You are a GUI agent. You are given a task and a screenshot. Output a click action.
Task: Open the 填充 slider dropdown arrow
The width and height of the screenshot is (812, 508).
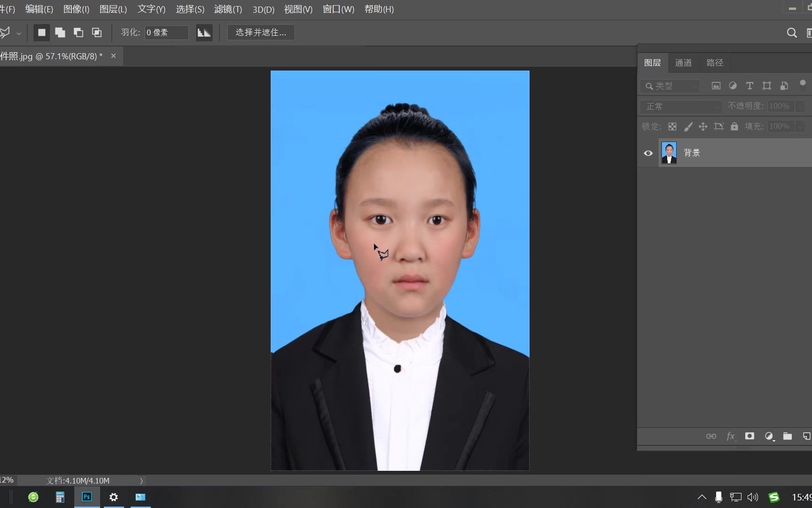[x=800, y=127]
